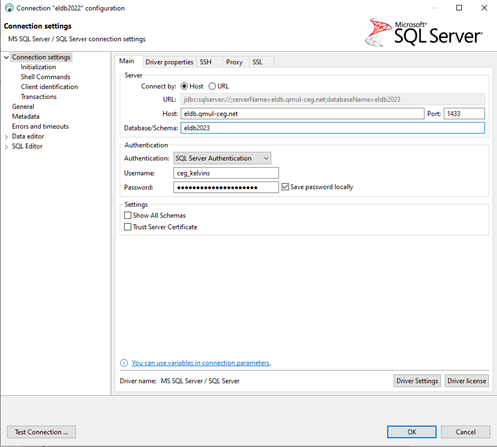This screenshot has width=497, height=447.
Task: Open the SSL tab
Action: 257,62
